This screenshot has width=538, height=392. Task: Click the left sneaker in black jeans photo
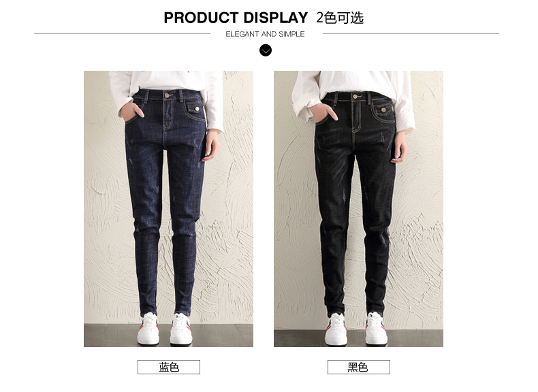tap(336, 329)
